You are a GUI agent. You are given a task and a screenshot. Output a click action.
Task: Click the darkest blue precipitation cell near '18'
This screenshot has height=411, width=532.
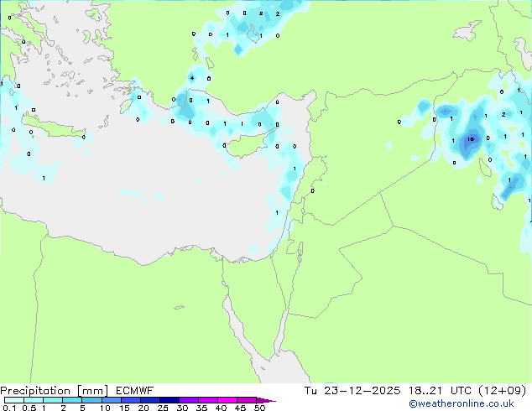pos(470,143)
